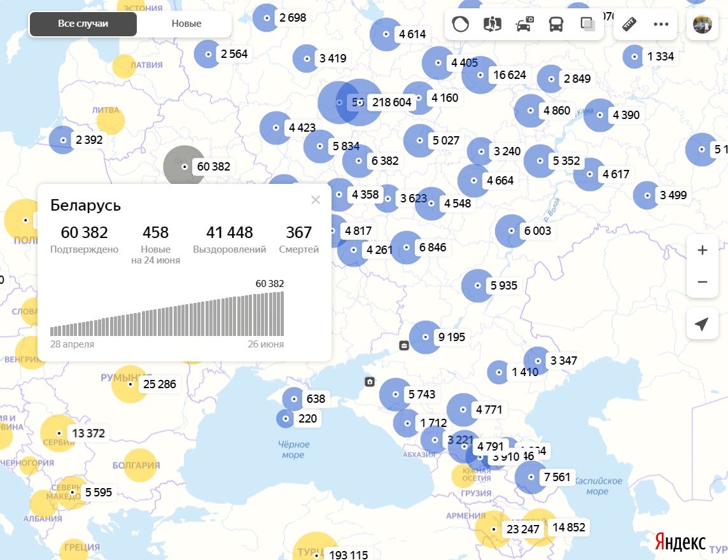The width and height of the screenshot is (728, 560).
Task: Click the Serbia marker 13 372
Action: coord(59,433)
